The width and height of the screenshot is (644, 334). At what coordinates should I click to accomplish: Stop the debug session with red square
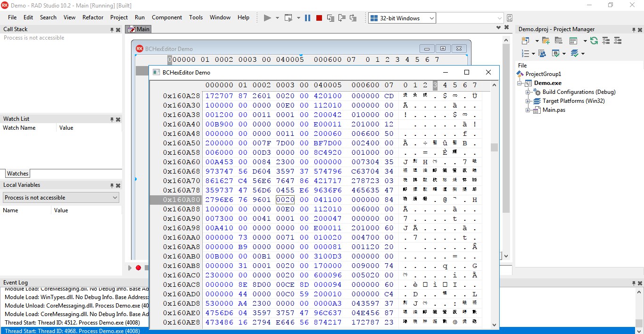tap(319, 18)
